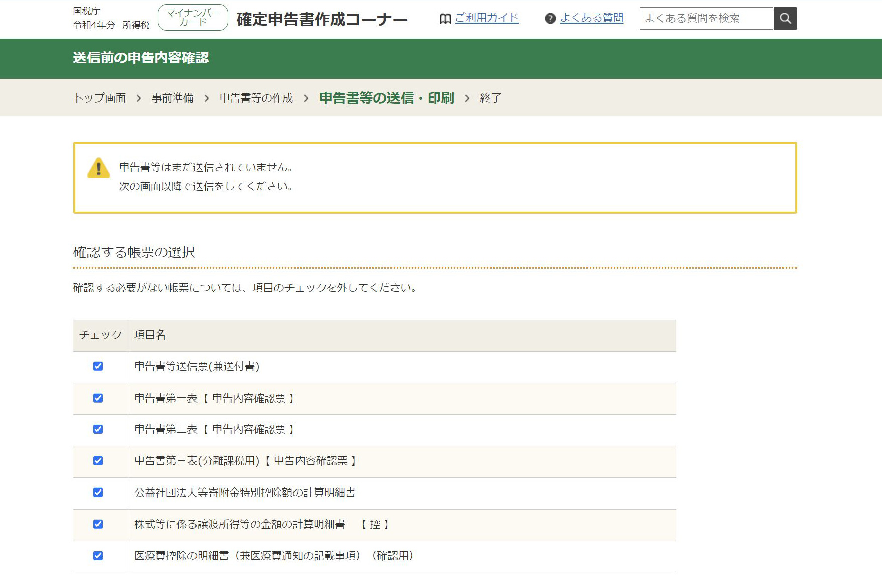Image resolution: width=882 pixels, height=588 pixels.
Task: Open the ご利用ガイド link
Action: coord(486,18)
